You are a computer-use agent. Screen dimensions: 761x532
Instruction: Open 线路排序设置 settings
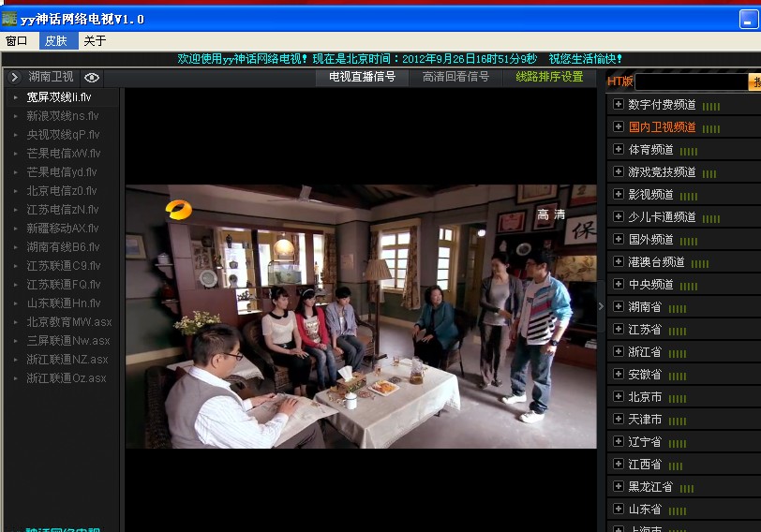(549, 77)
